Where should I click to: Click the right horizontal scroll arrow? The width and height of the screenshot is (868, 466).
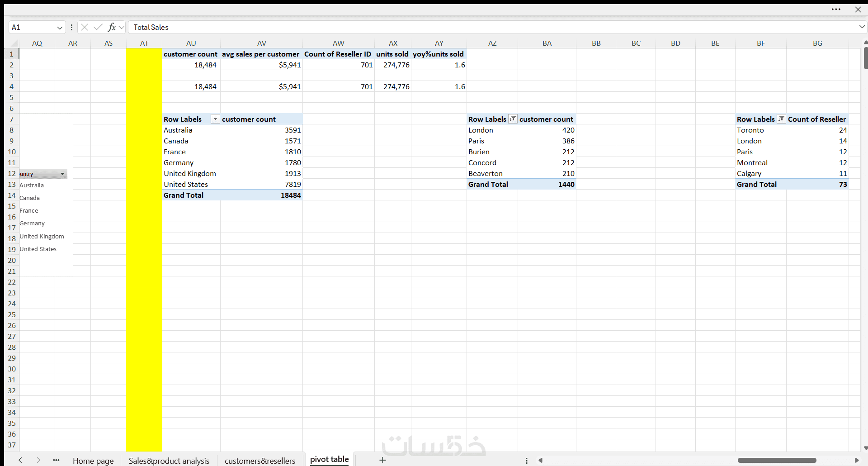856,461
